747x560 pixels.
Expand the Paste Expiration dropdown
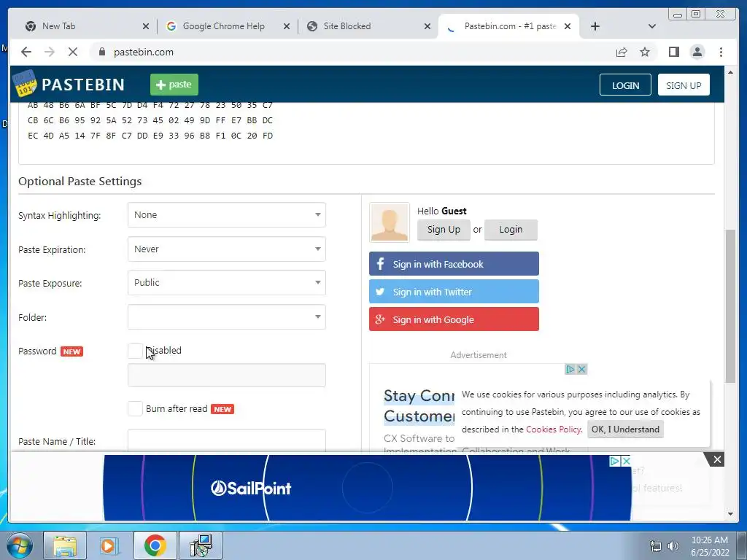point(226,249)
